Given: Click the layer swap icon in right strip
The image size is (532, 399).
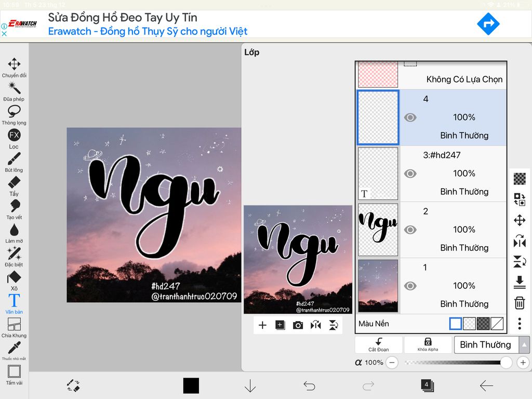Looking at the screenshot, I should pos(520,199).
